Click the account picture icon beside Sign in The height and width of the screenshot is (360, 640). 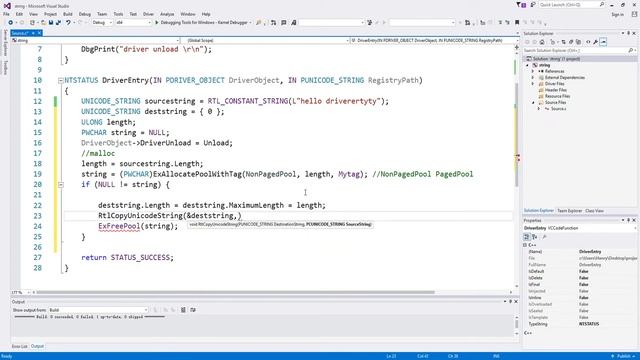635,14
